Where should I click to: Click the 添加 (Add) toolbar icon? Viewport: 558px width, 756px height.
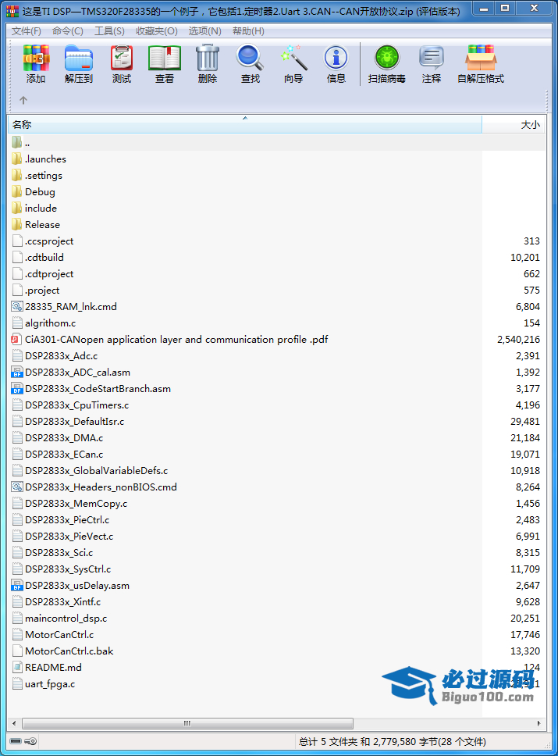(x=36, y=58)
